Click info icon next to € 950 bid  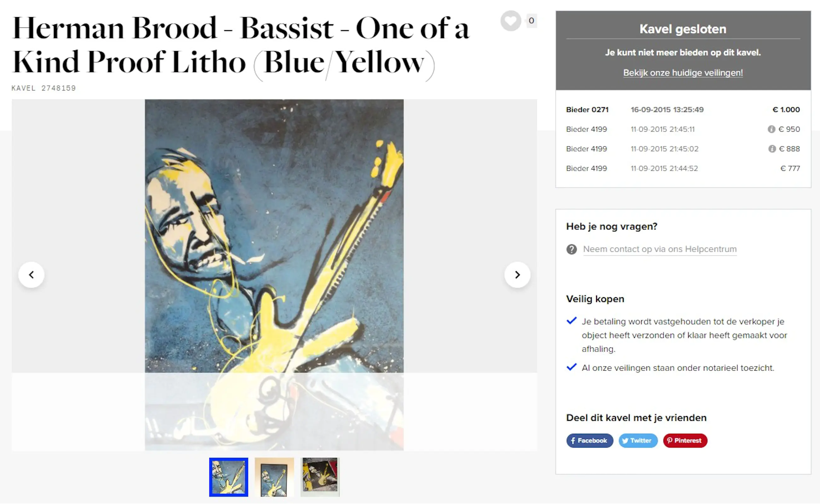771,129
